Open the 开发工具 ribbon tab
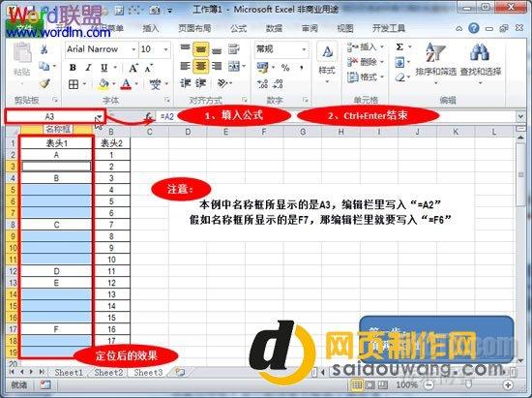The width and height of the screenshot is (532, 398). click(x=389, y=28)
